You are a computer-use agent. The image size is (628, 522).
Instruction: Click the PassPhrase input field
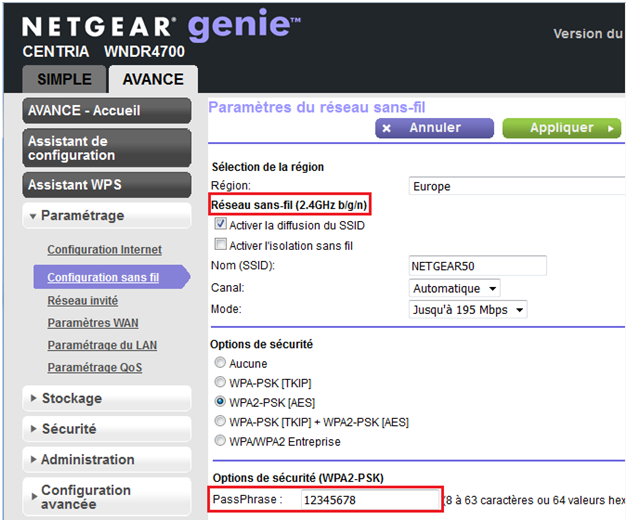[370, 500]
